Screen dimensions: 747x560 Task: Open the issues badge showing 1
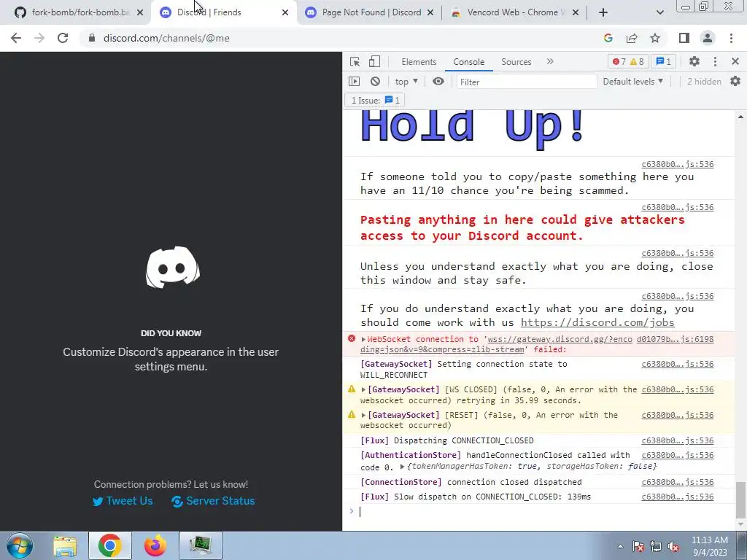point(663,61)
